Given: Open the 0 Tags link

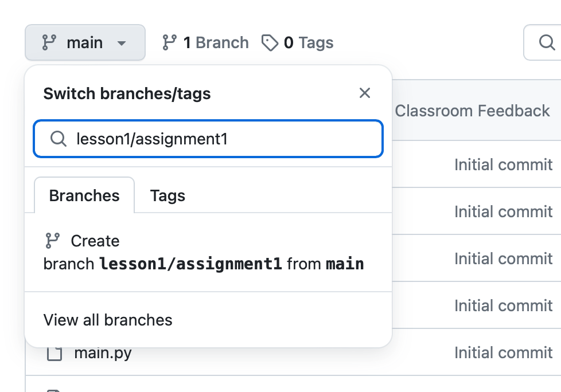Looking at the screenshot, I should (308, 42).
